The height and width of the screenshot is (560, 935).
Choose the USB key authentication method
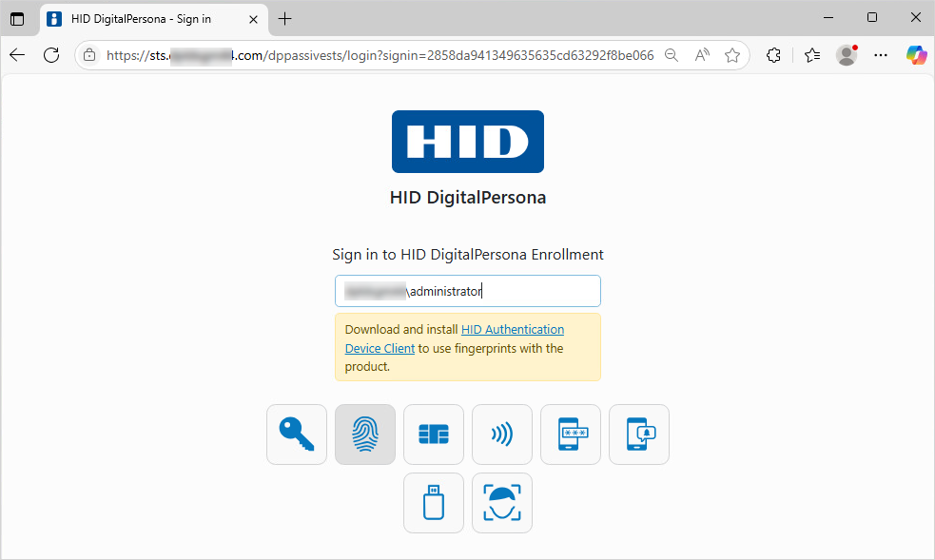point(434,503)
